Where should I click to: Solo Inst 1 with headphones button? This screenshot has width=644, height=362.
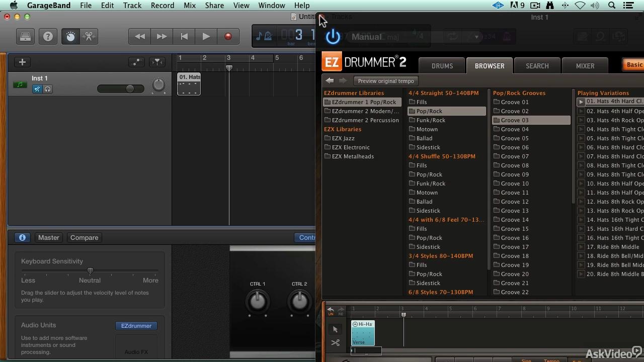[x=48, y=89]
